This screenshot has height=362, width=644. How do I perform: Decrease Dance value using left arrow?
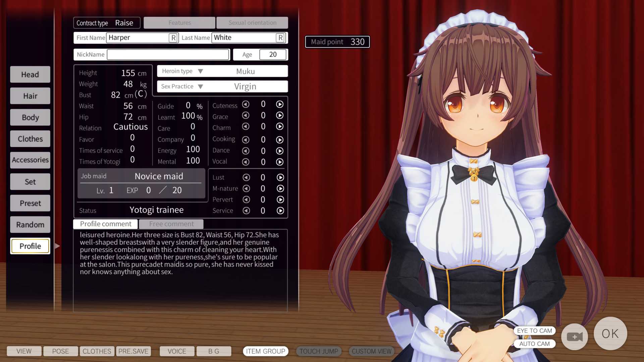click(246, 151)
